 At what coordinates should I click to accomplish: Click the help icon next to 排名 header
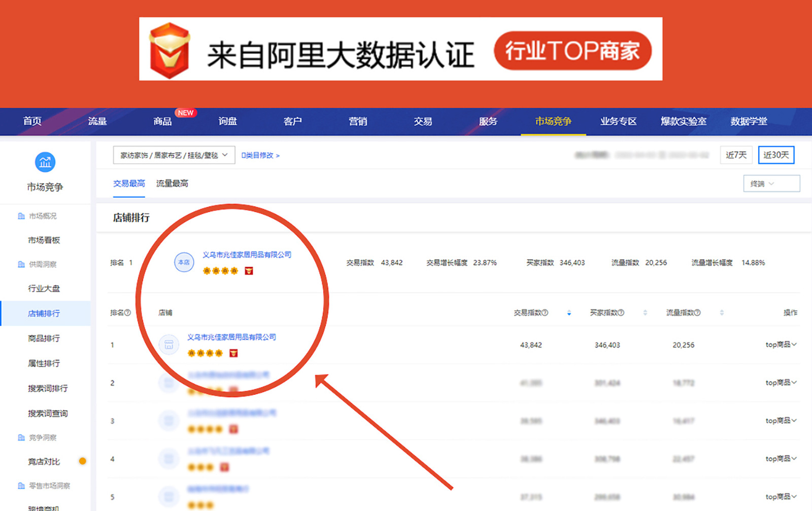[x=128, y=313]
